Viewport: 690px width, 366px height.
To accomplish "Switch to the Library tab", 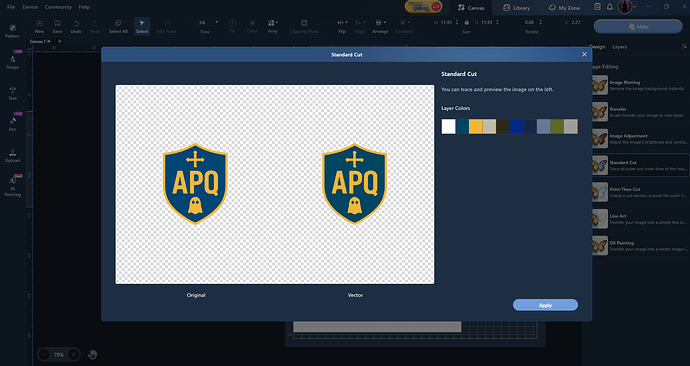I will (x=517, y=7).
